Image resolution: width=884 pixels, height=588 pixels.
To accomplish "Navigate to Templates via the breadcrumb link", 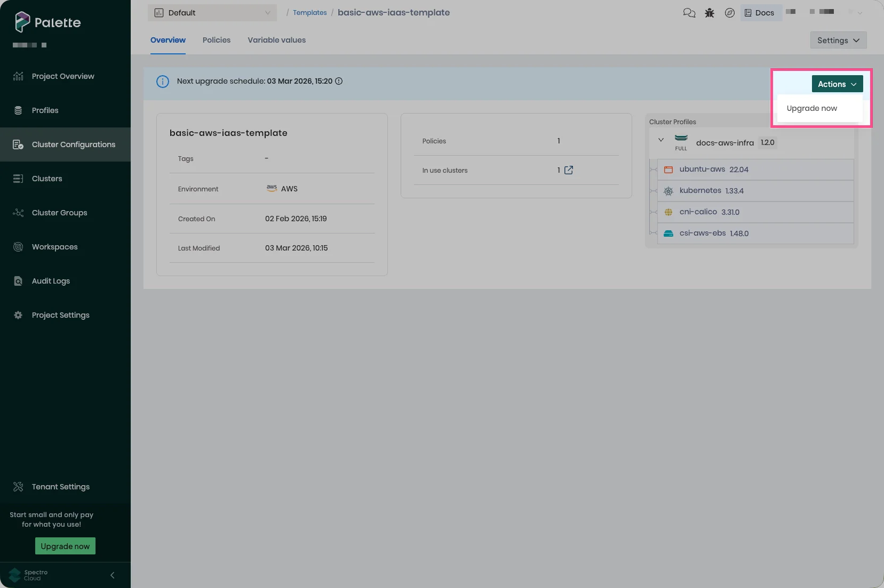I will [x=310, y=12].
